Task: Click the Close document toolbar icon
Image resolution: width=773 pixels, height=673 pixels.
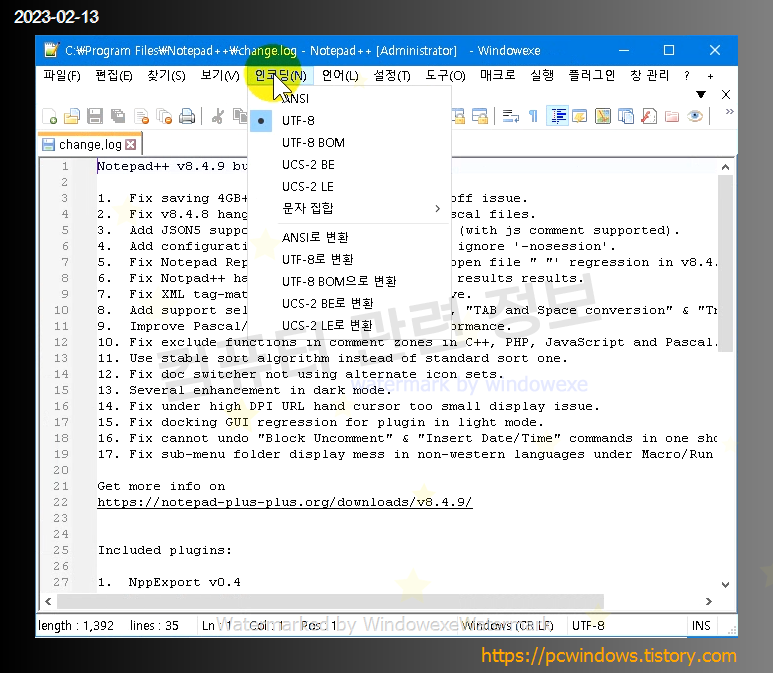Action: pos(141,117)
